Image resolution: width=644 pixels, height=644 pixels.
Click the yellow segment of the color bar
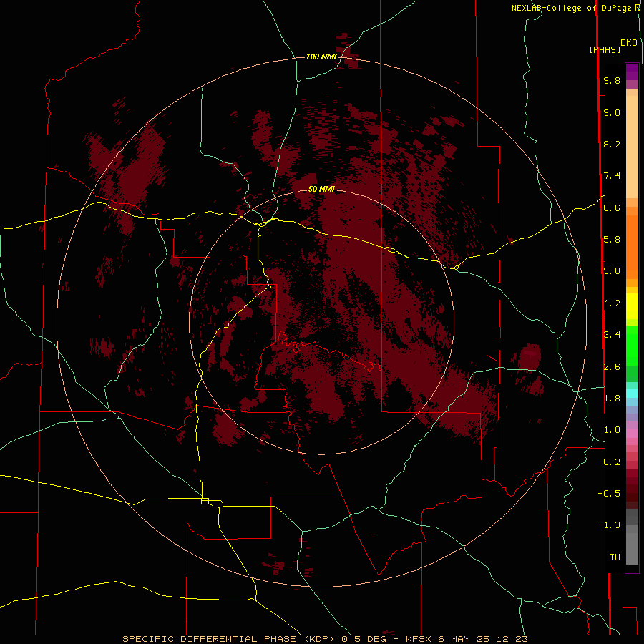coord(632,306)
